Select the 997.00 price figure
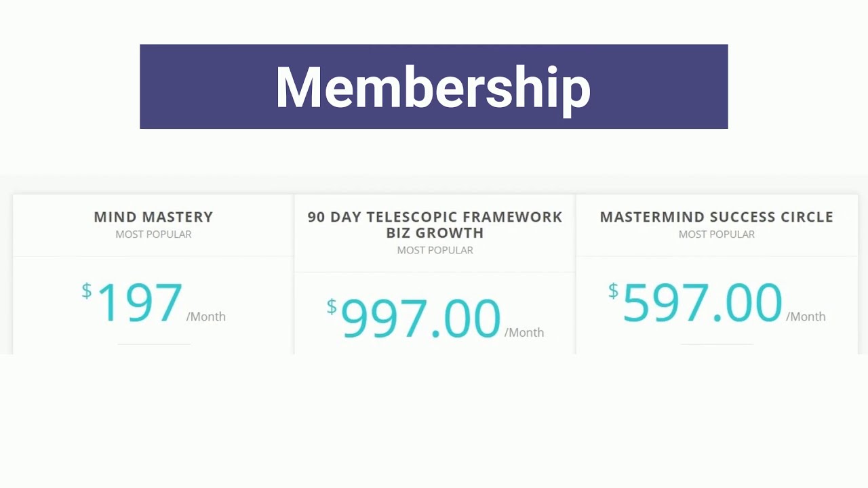The height and width of the screenshot is (488, 868). pyautogui.click(x=420, y=319)
